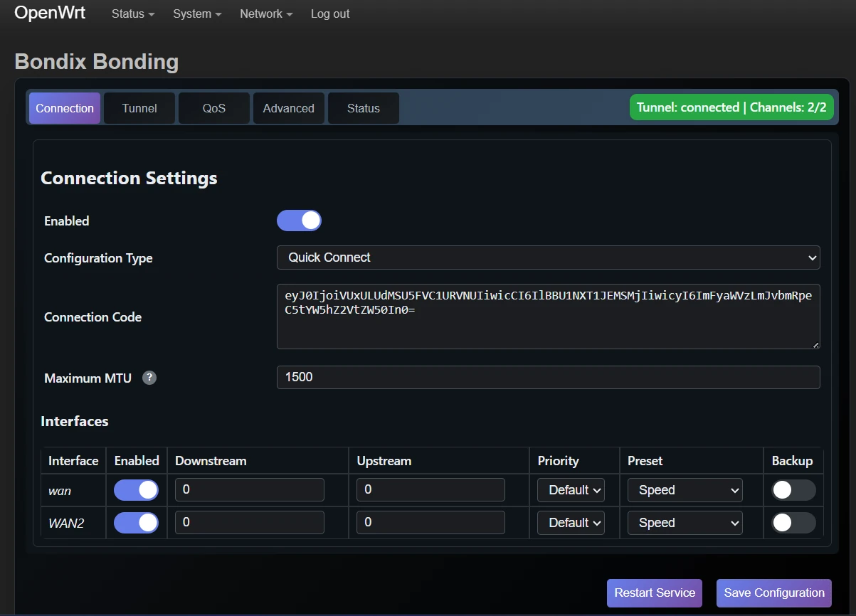856x616 pixels.
Task: Click the Maximum MTU help question-mark icon
Action: [x=149, y=378]
